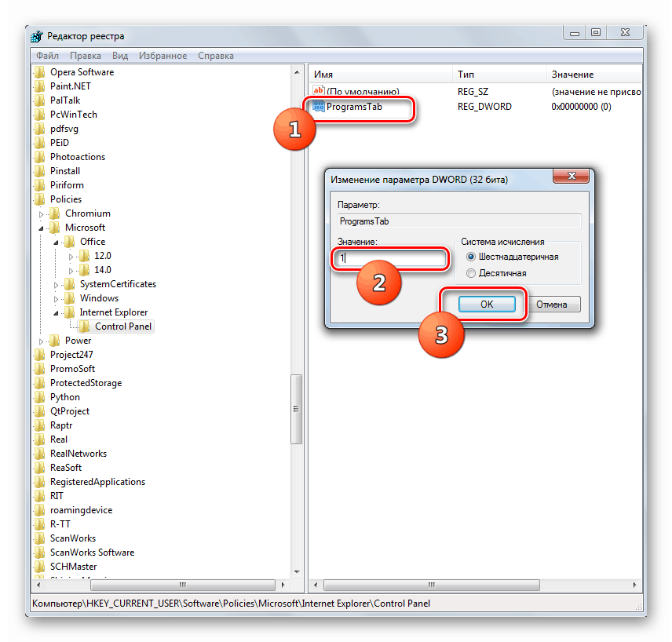Image resolution: width=672 pixels, height=642 pixels.
Task: Expand the Power key
Action: click(x=41, y=341)
